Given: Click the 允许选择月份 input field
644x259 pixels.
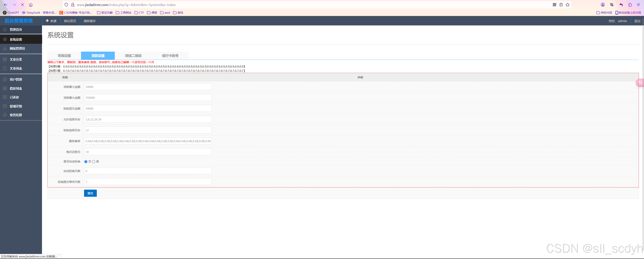Looking at the screenshot, I should (x=148, y=119).
